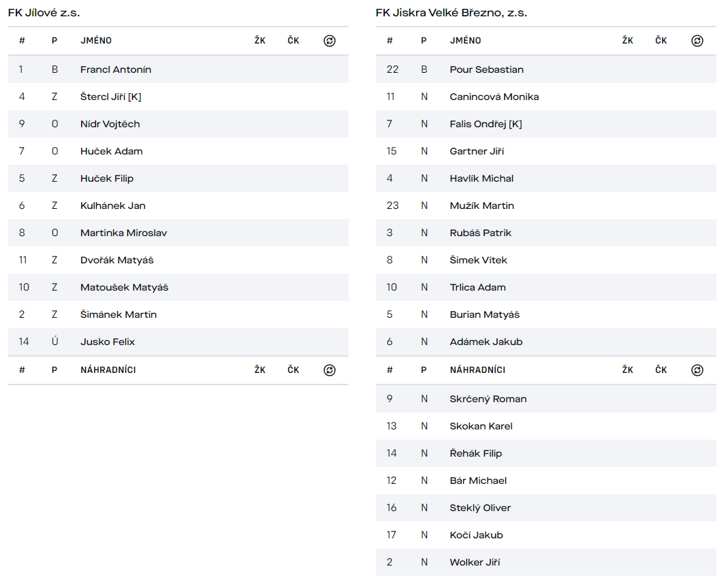Screen dimensions: 728x588
Task: Choose forward Jusko Felix
Action: (108, 342)
